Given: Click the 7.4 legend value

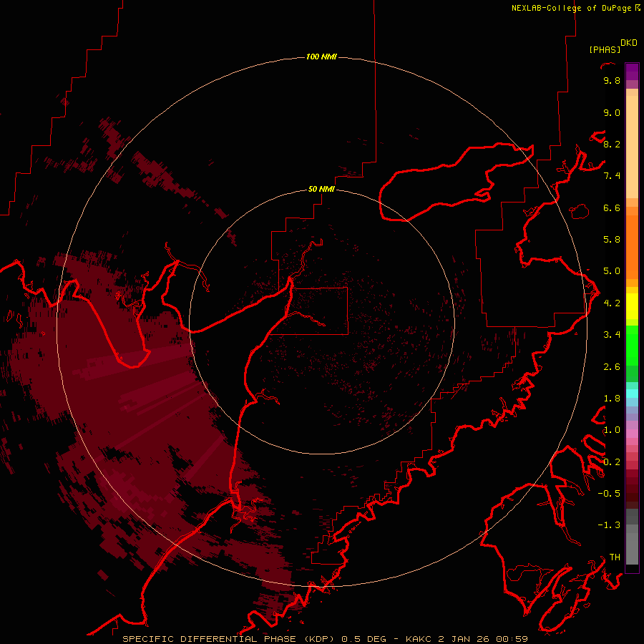Looking at the screenshot, I should (612, 176).
